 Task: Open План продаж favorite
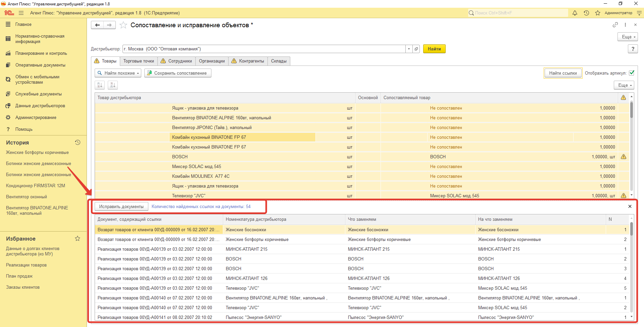click(19, 276)
